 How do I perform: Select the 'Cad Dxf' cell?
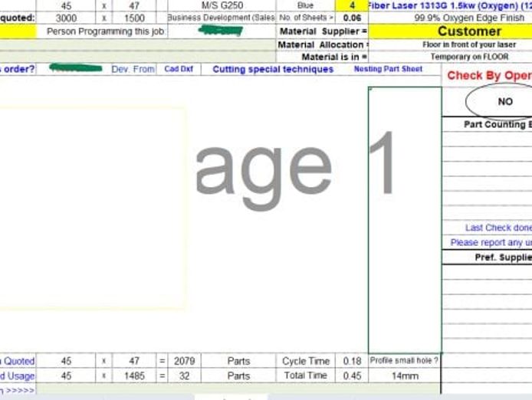click(x=179, y=70)
